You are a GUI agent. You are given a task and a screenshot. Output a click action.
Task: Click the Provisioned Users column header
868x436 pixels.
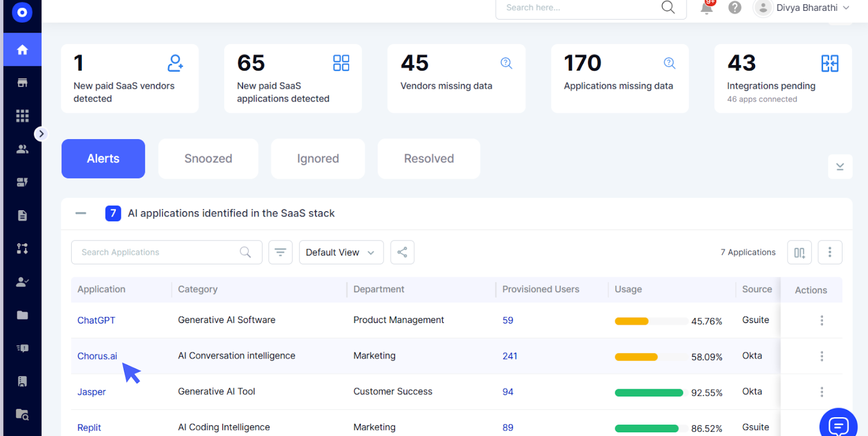(540, 289)
